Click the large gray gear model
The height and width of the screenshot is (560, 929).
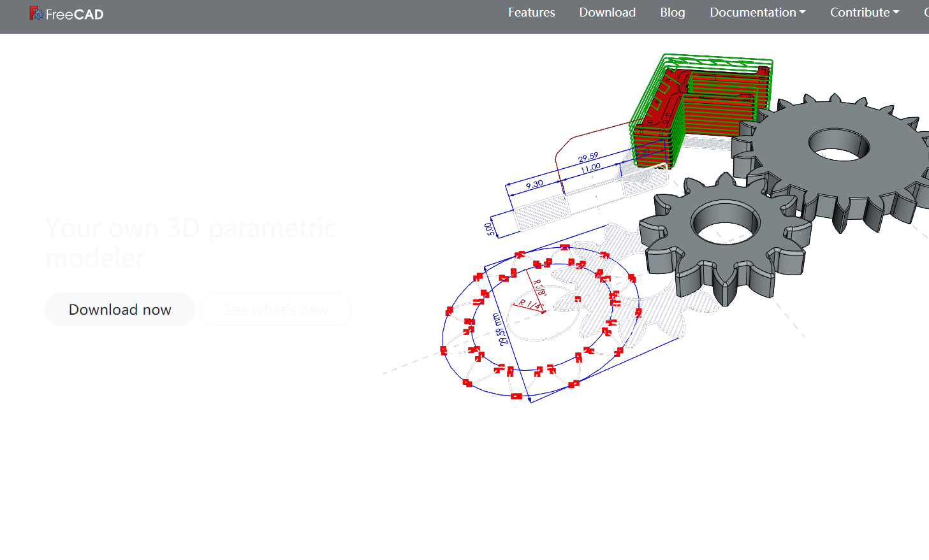pos(842,166)
